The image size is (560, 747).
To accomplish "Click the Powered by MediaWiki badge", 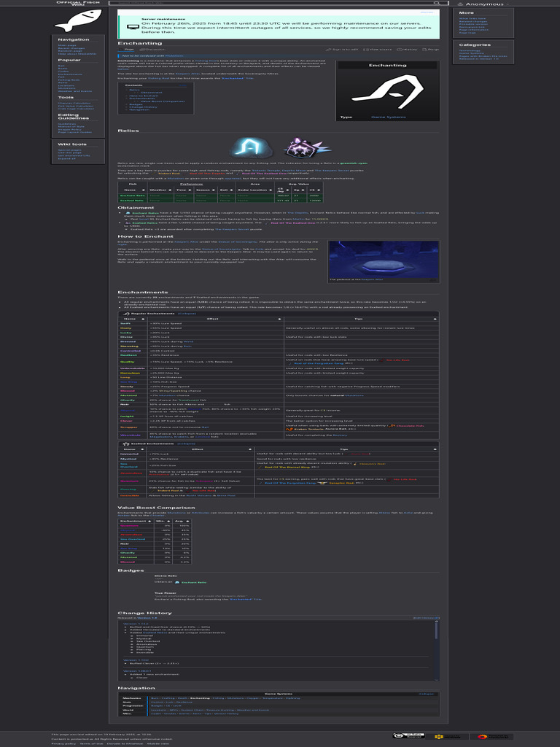I will [x=441, y=737].
